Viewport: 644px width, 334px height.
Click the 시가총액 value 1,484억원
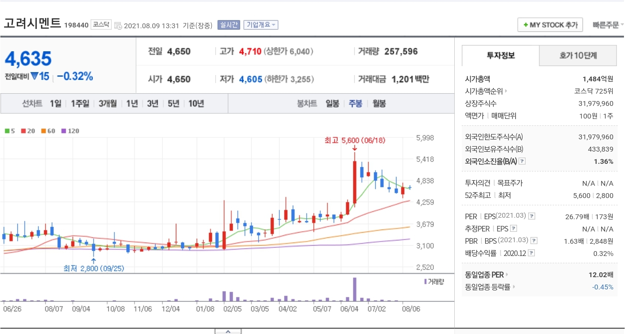click(598, 79)
